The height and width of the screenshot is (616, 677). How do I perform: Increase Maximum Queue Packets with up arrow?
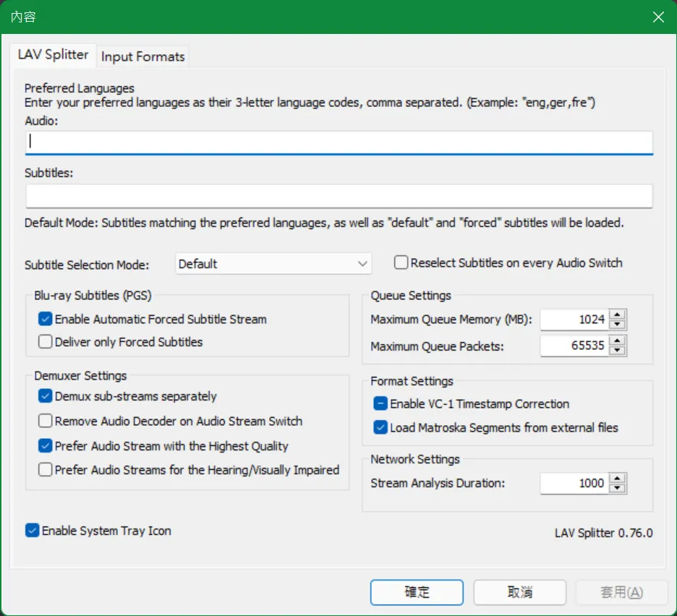tap(617, 341)
